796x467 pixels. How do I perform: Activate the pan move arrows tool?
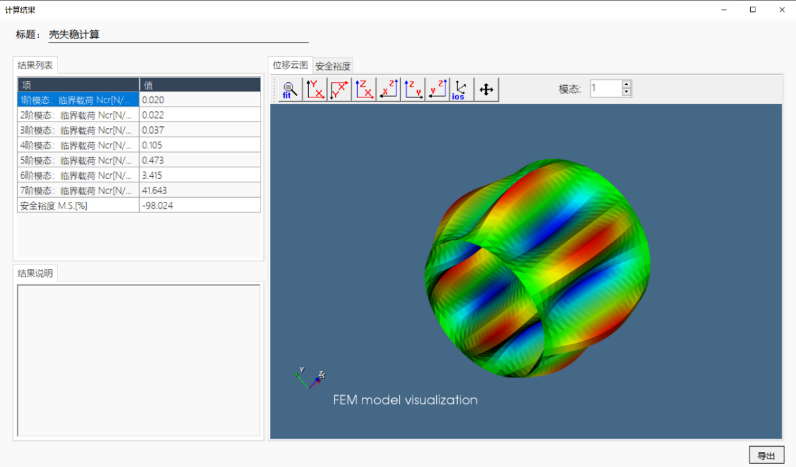(486, 90)
